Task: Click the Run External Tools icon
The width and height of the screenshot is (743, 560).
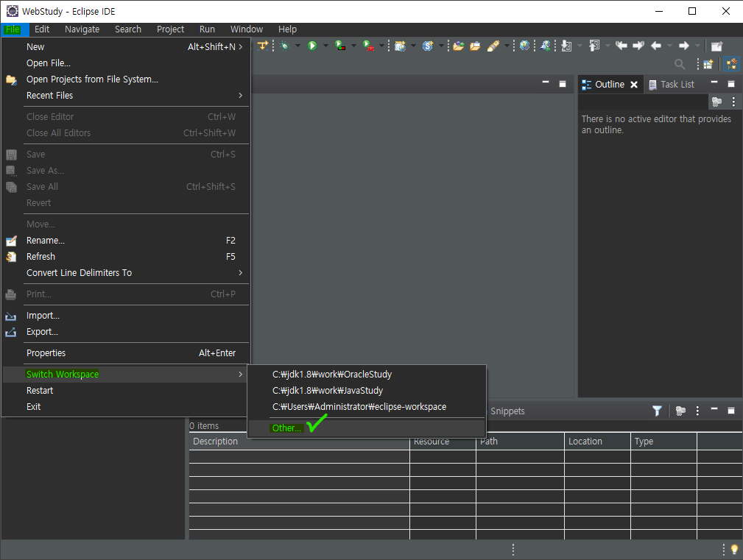Action: 368,46
